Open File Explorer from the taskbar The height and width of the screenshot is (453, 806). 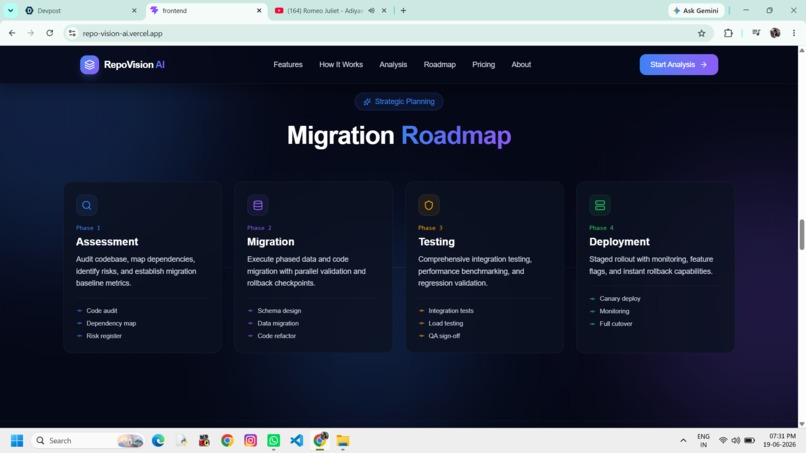[x=343, y=441]
